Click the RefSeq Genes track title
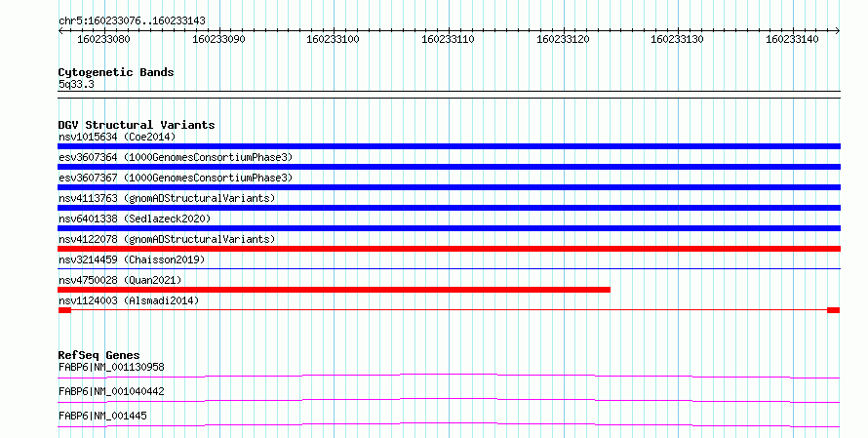This screenshot has width=868, height=438. (99, 355)
